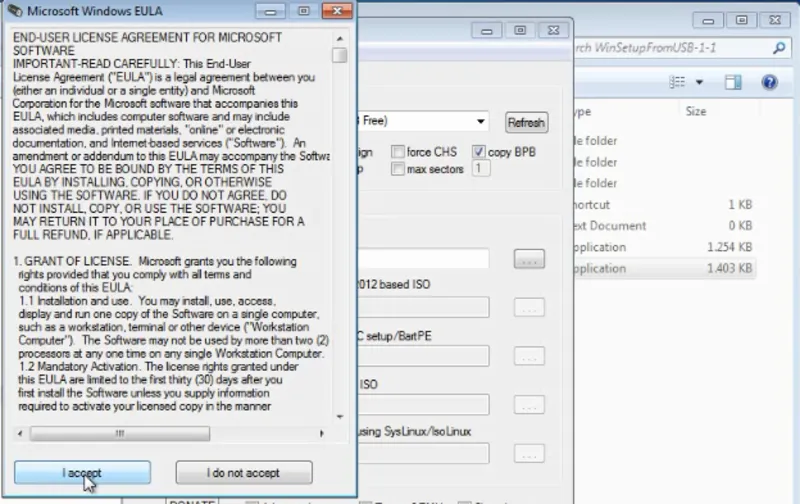Click the Explorer search magnifier icon
The height and width of the screenshot is (504, 800).
[779, 48]
